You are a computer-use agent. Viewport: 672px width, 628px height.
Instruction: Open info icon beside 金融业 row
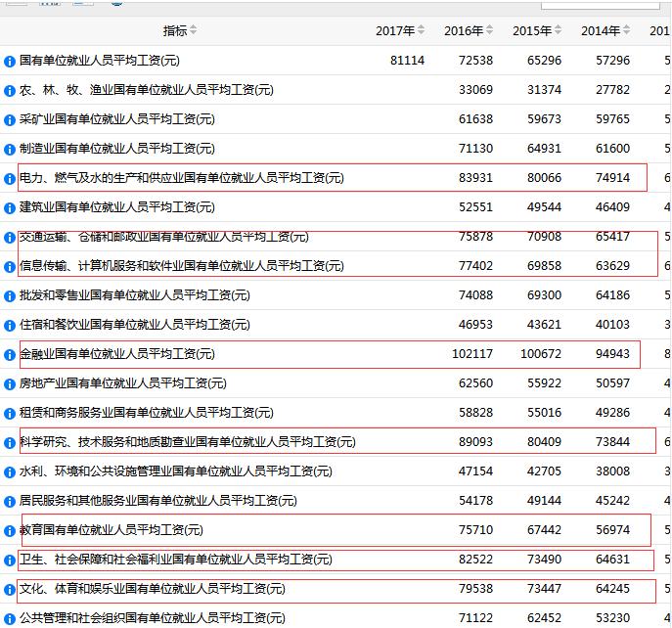(10, 355)
